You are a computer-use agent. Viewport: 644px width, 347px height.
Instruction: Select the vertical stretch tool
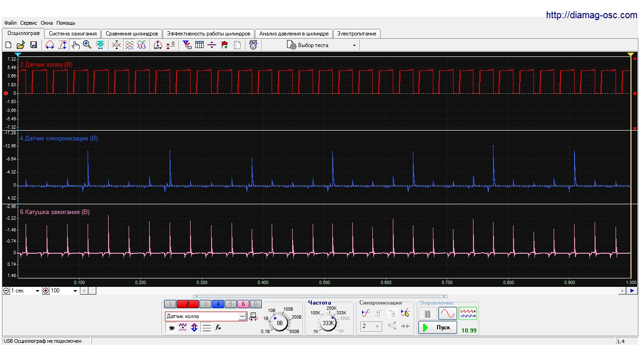click(62, 45)
